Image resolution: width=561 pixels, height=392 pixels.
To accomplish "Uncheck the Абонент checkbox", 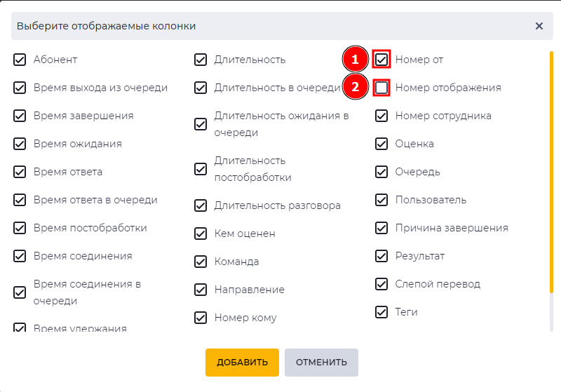I will pyautogui.click(x=20, y=60).
